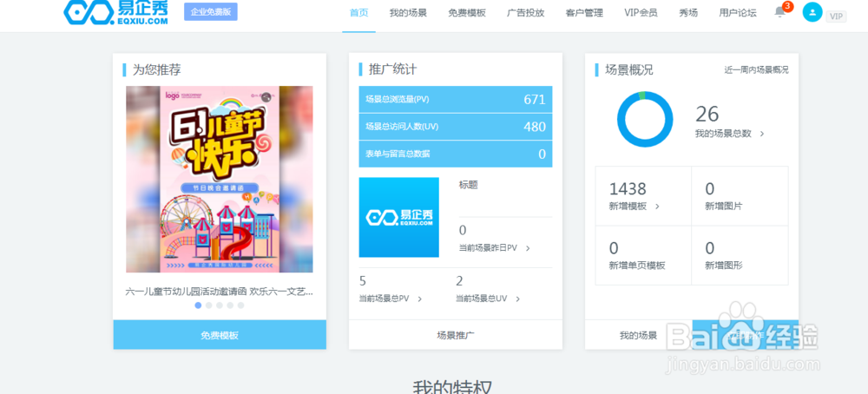Select the third carousel dot
868x394 pixels.
[x=220, y=305]
